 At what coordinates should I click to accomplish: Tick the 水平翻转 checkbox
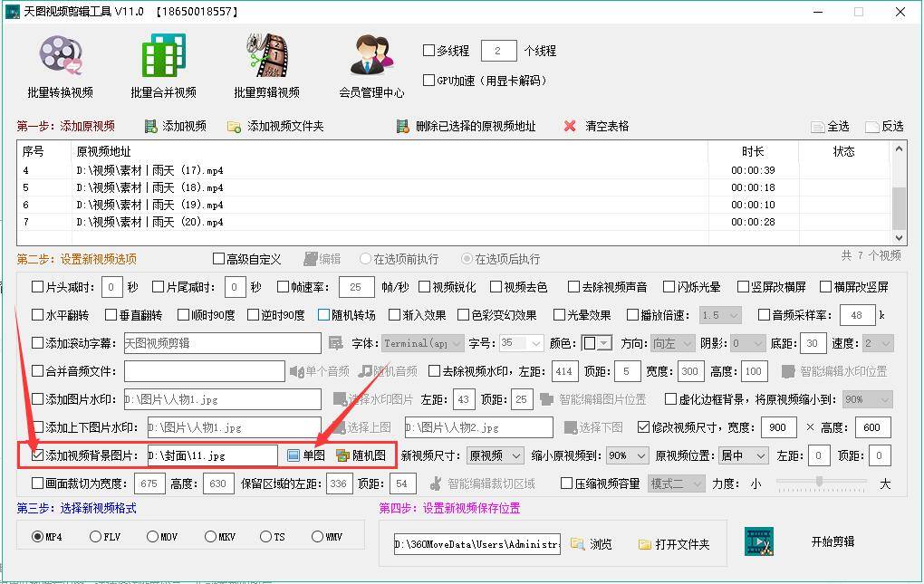pyautogui.click(x=38, y=315)
